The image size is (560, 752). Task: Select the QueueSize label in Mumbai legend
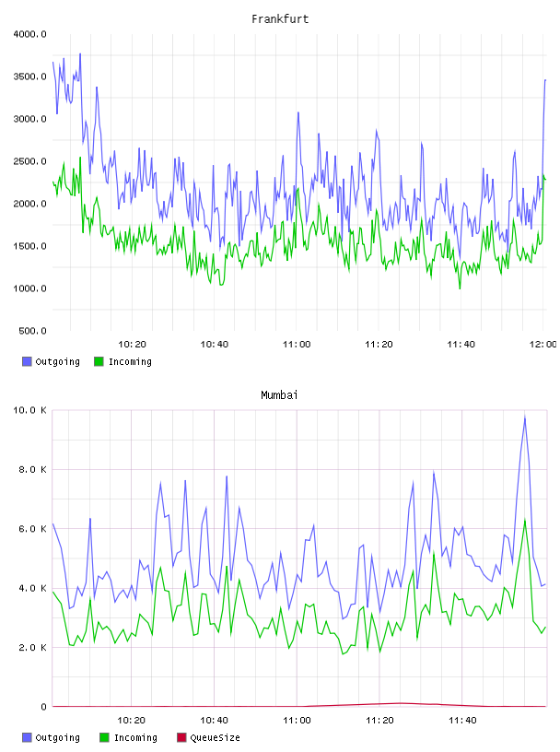215,737
